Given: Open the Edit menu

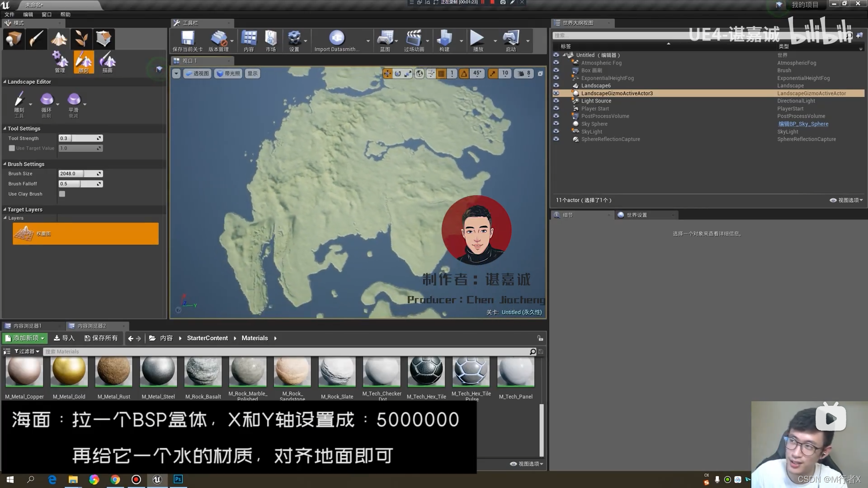Looking at the screenshot, I should (28, 14).
